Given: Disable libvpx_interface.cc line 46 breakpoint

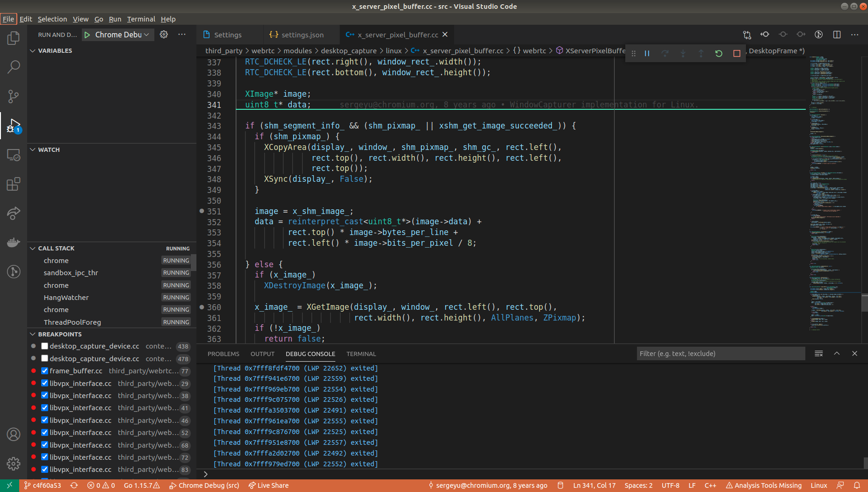Looking at the screenshot, I should (x=45, y=421).
